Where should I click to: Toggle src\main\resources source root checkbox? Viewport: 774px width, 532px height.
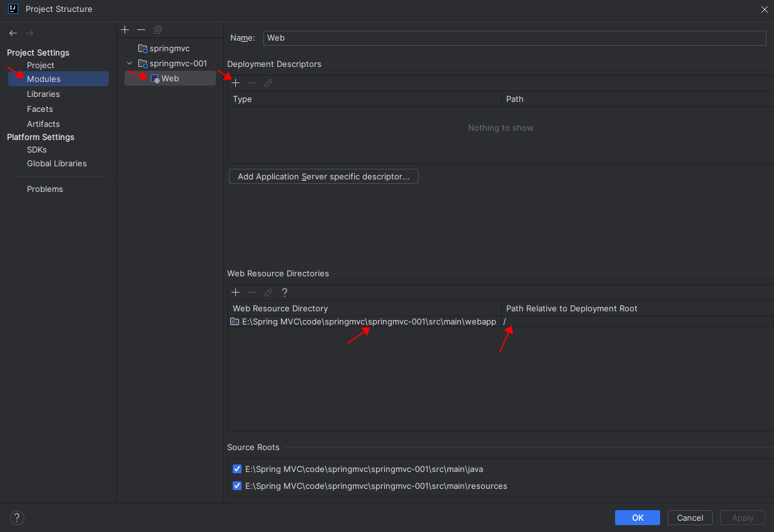(237, 486)
